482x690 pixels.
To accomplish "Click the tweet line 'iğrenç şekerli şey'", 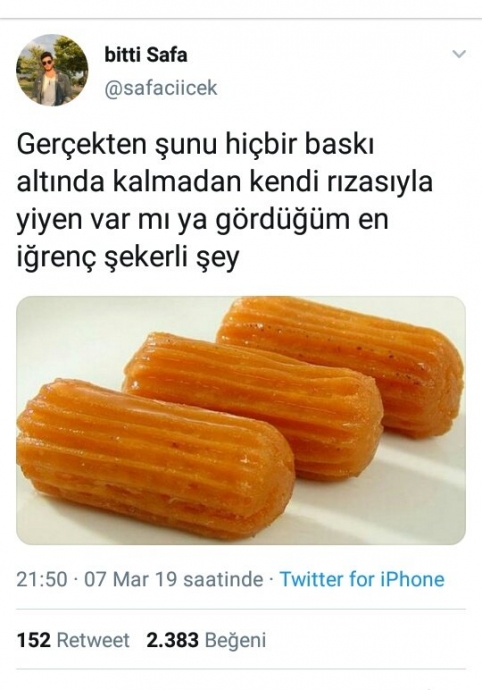I will click(128, 257).
